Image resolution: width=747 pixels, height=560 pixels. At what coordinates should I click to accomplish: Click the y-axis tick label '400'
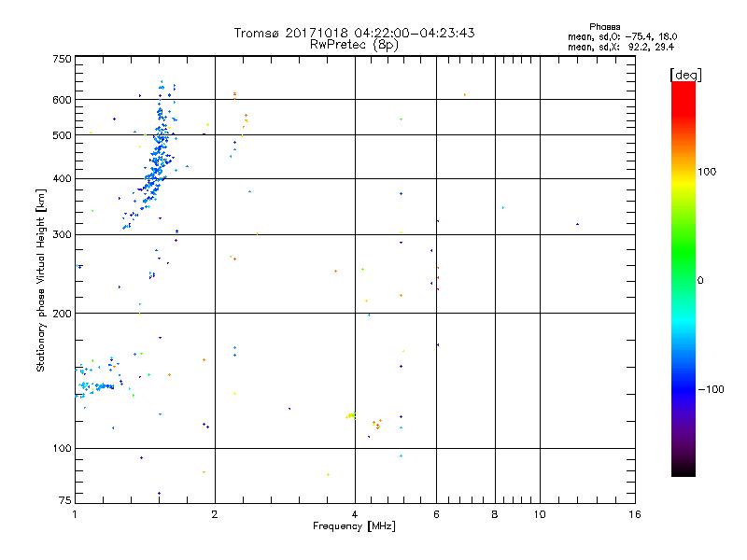62,178
